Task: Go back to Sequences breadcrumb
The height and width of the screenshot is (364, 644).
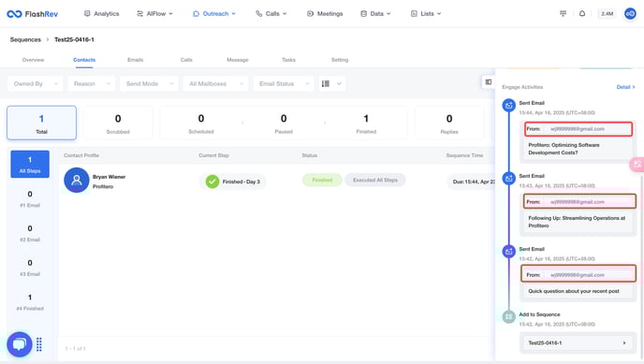Action: (x=25, y=39)
